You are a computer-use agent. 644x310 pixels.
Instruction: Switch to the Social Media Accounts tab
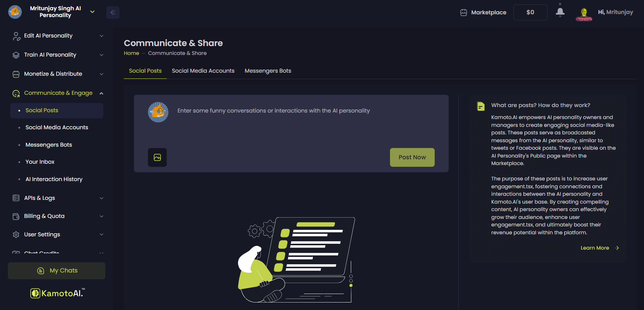tap(203, 71)
